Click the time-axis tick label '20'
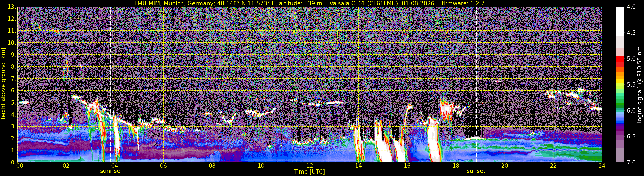Viewport: 644px width, 176px height. click(x=505, y=166)
